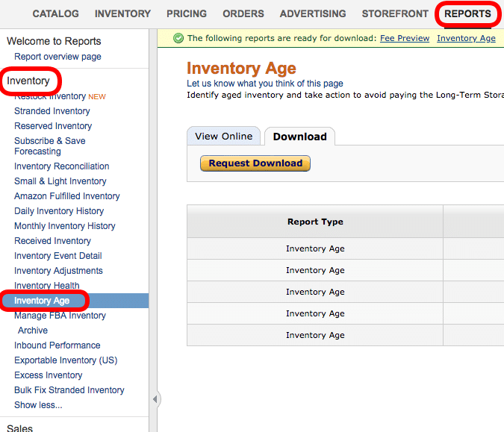The width and height of the screenshot is (504, 432).
Task: Click the Sales section heading
Action: (19, 428)
